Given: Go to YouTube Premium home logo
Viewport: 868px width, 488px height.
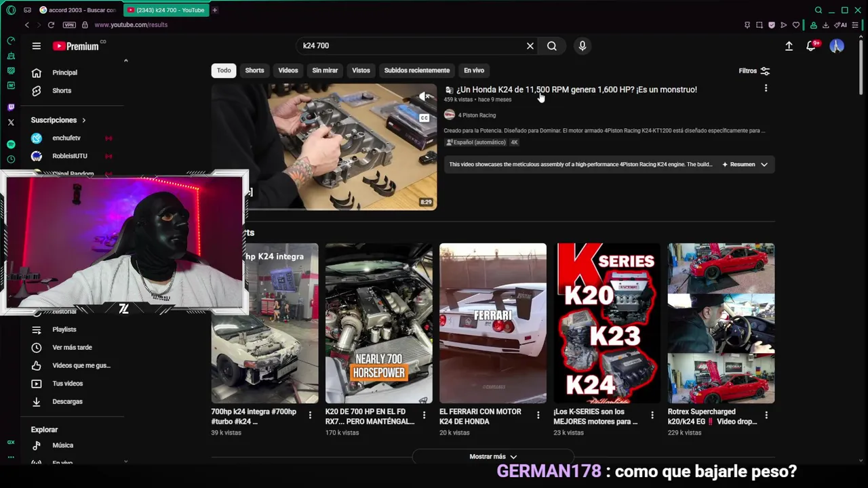Looking at the screenshot, I should pyautogui.click(x=76, y=46).
